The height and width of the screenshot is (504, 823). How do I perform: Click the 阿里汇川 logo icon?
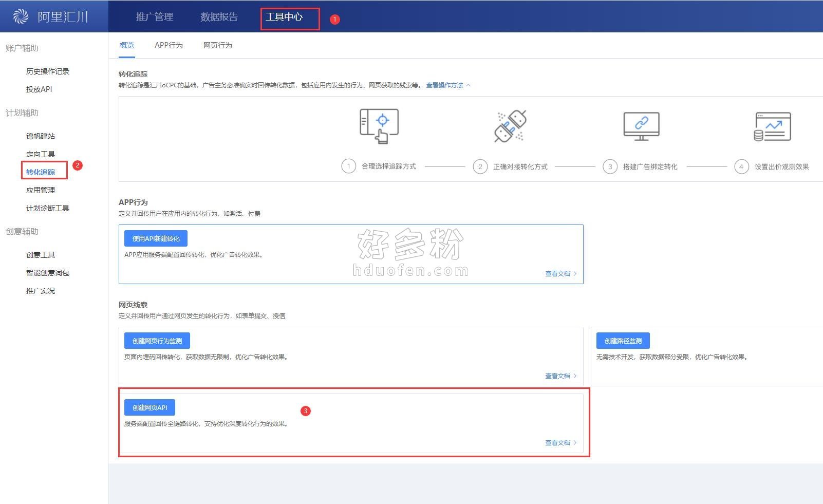coord(21,16)
